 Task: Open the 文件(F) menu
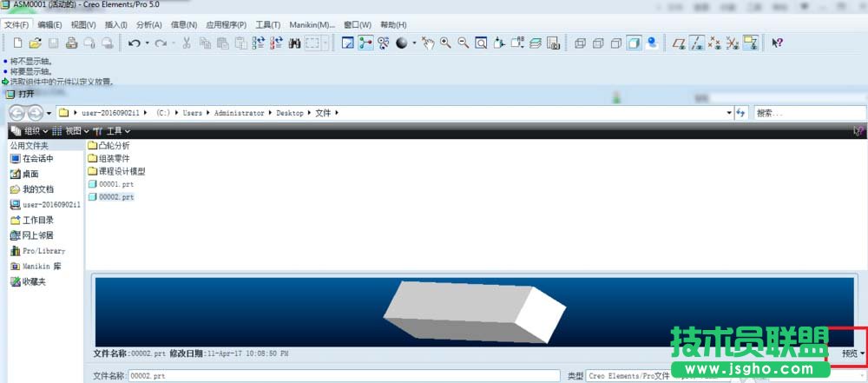(x=16, y=24)
